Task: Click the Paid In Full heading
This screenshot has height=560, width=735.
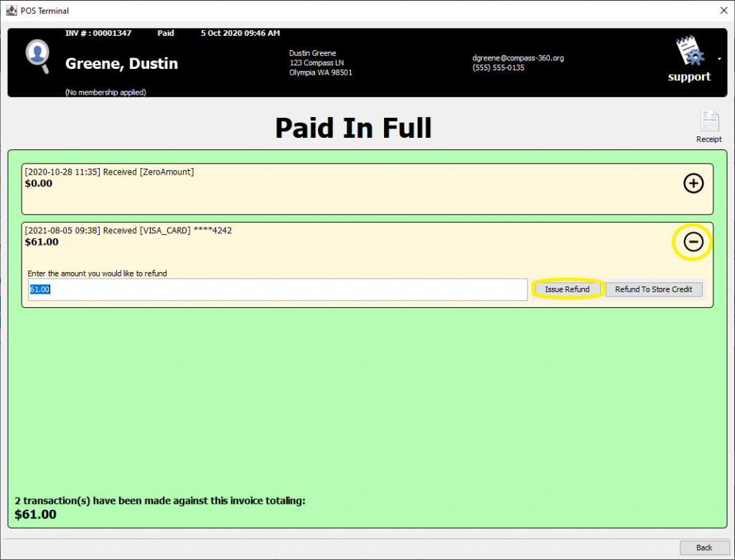Action: pyautogui.click(x=353, y=128)
